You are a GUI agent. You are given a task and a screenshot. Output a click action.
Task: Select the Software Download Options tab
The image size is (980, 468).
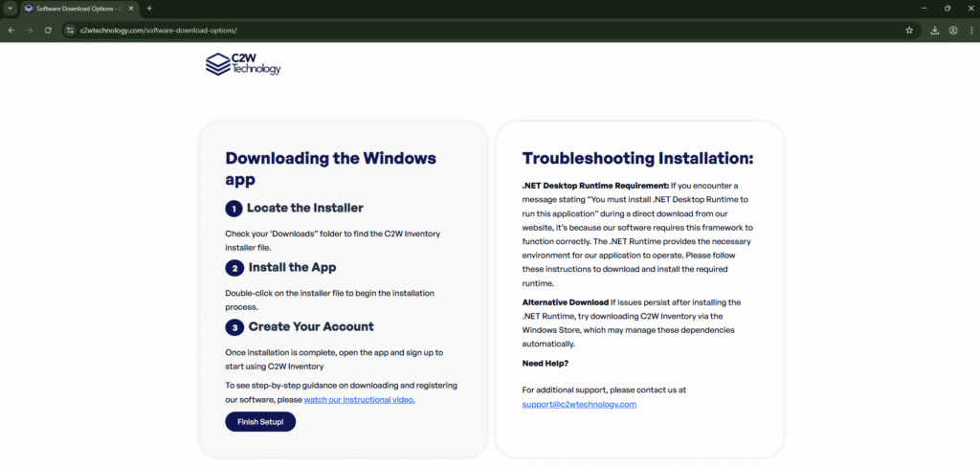click(x=77, y=9)
